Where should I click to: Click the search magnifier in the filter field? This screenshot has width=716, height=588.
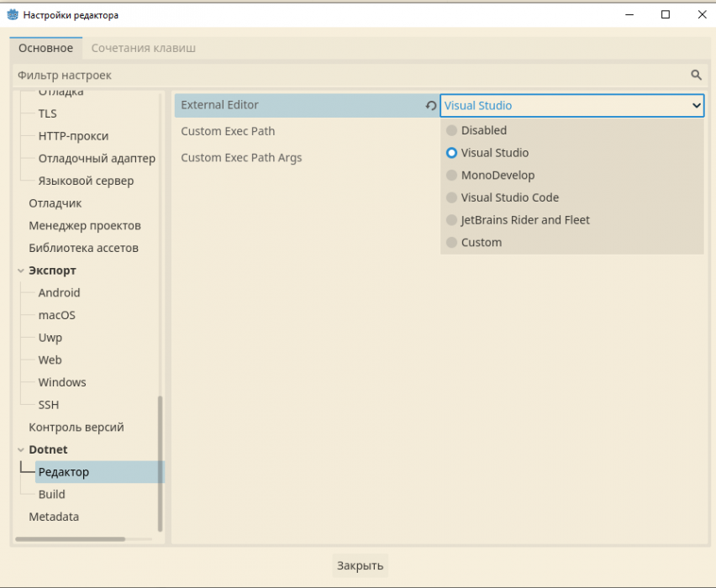pyautogui.click(x=696, y=75)
